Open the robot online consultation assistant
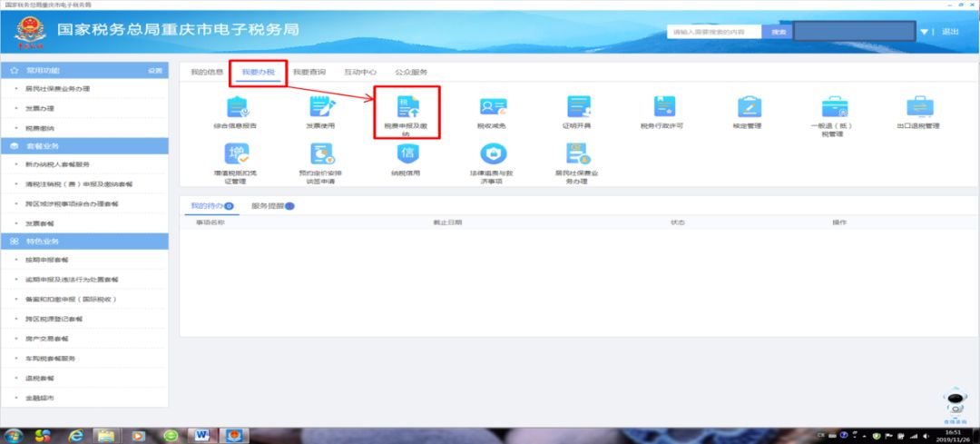The height and width of the screenshot is (444, 980). tap(953, 403)
